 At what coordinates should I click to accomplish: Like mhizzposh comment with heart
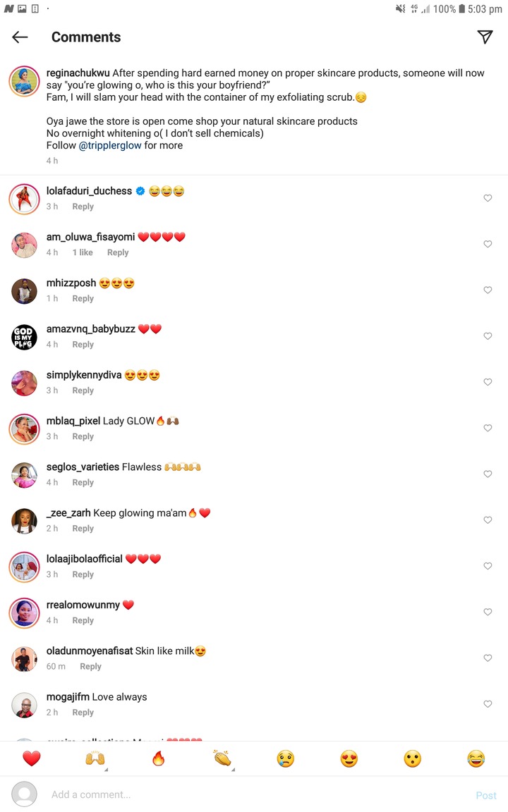(x=488, y=290)
